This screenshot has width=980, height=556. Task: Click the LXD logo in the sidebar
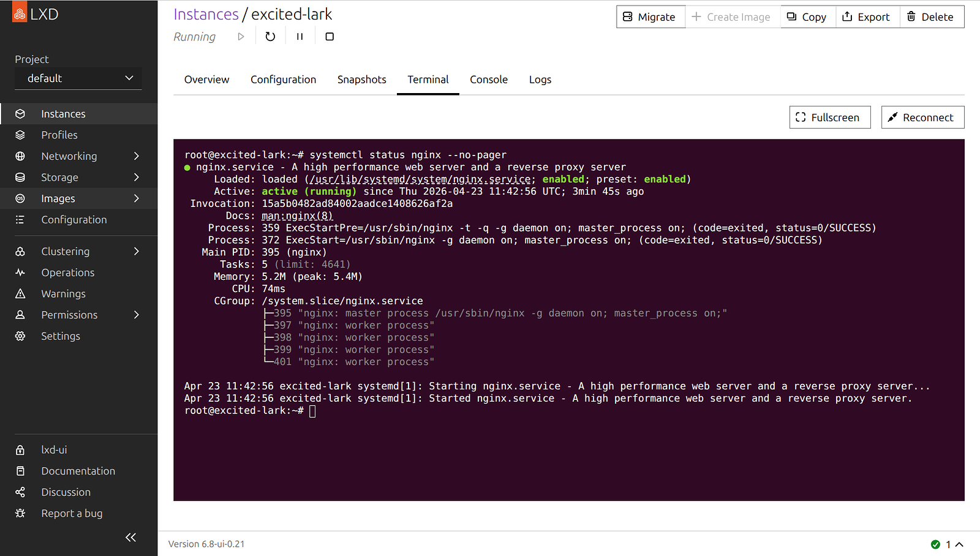click(36, 14)
